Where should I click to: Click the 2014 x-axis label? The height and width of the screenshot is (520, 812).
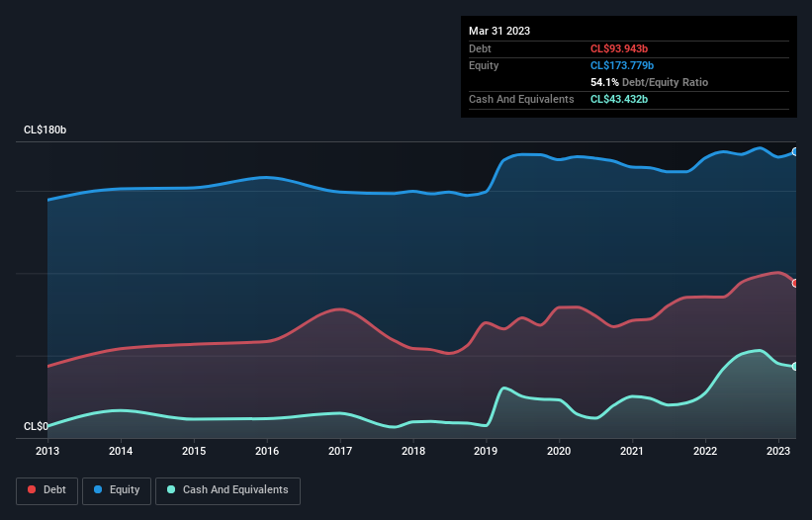tap(121, 451)
